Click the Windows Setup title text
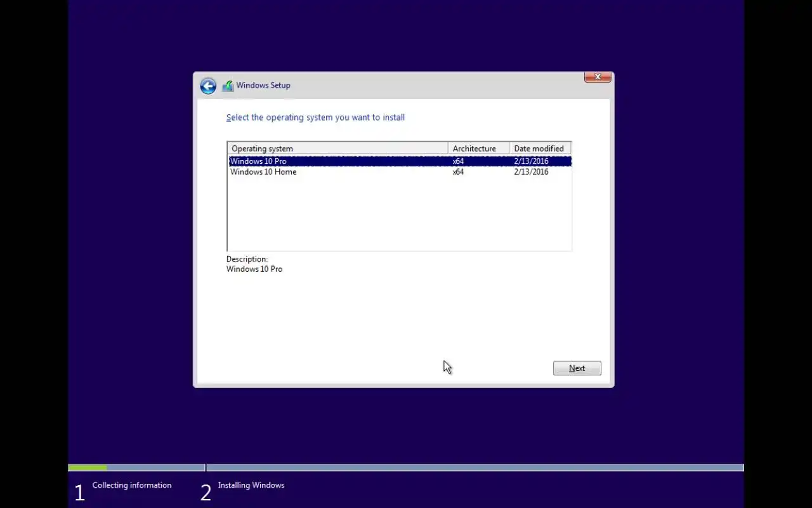812x508 pixels. [x=263, y=85]
